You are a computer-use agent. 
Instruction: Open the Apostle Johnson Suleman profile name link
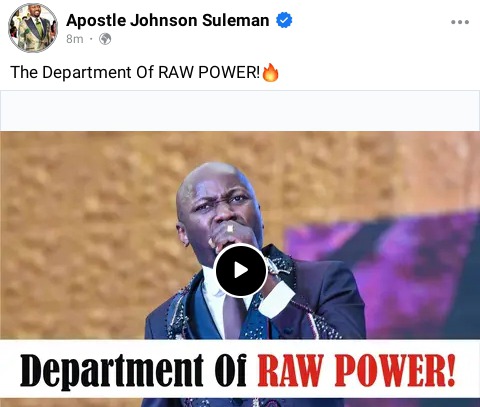168,20
